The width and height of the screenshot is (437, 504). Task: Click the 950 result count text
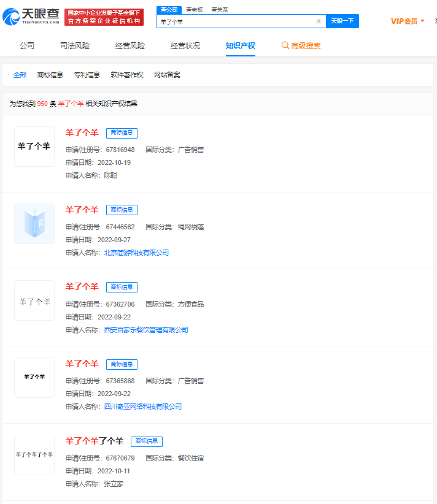(42, 104)
